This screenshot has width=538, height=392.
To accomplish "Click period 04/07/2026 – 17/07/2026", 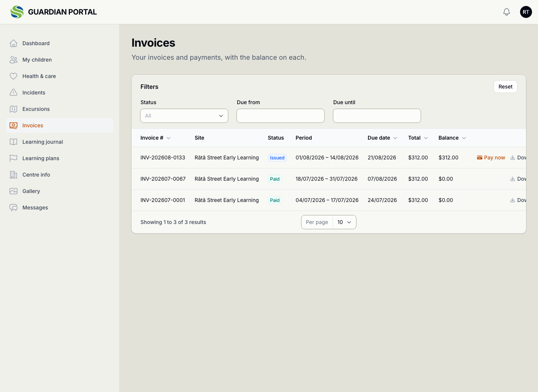I will click(327, 200).
